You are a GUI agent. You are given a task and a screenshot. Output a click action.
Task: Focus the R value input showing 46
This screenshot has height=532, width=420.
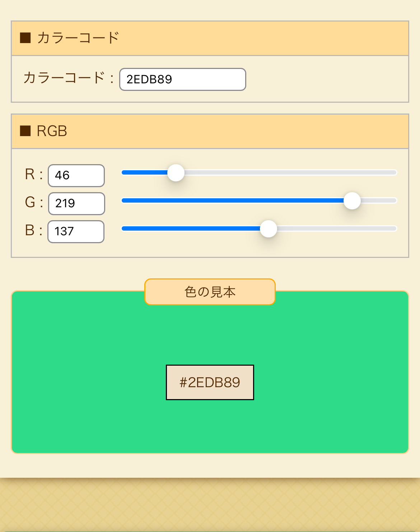[x=76, y=176]
